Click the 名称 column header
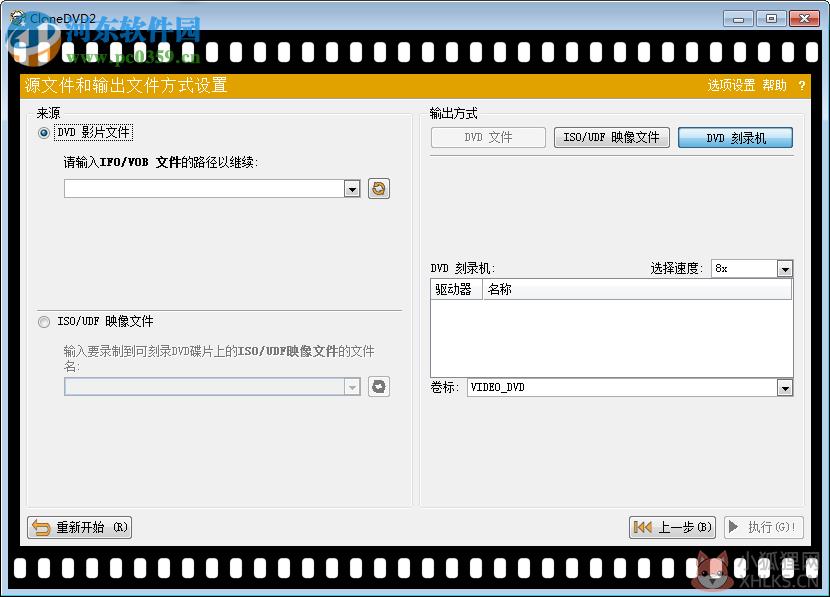 [637, 290]
